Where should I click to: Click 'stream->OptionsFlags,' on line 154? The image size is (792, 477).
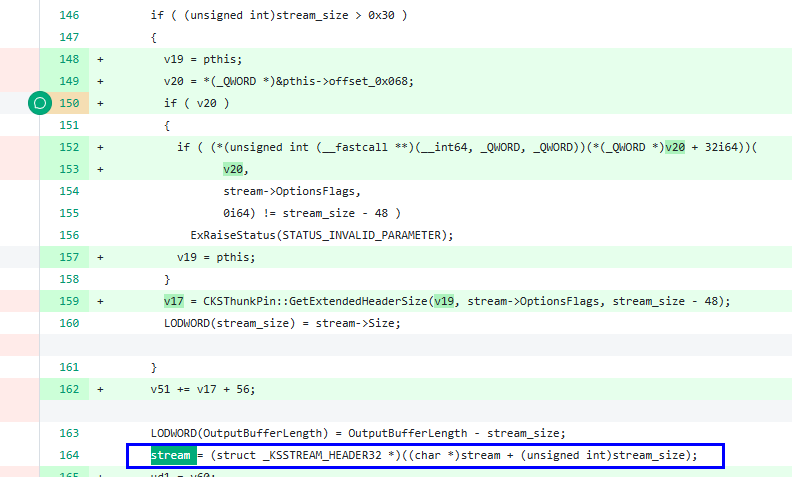tap(292, 191)
